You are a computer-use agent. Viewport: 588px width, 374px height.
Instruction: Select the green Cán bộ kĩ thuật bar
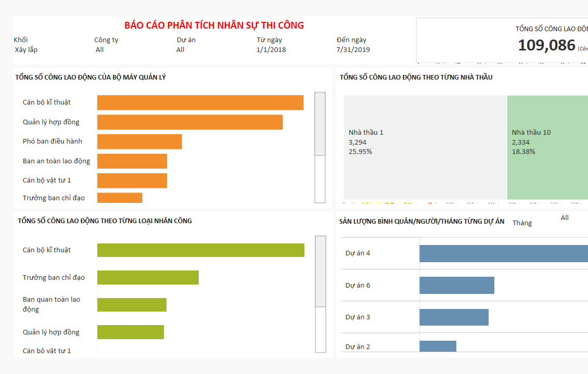click(x=200, y=250)
